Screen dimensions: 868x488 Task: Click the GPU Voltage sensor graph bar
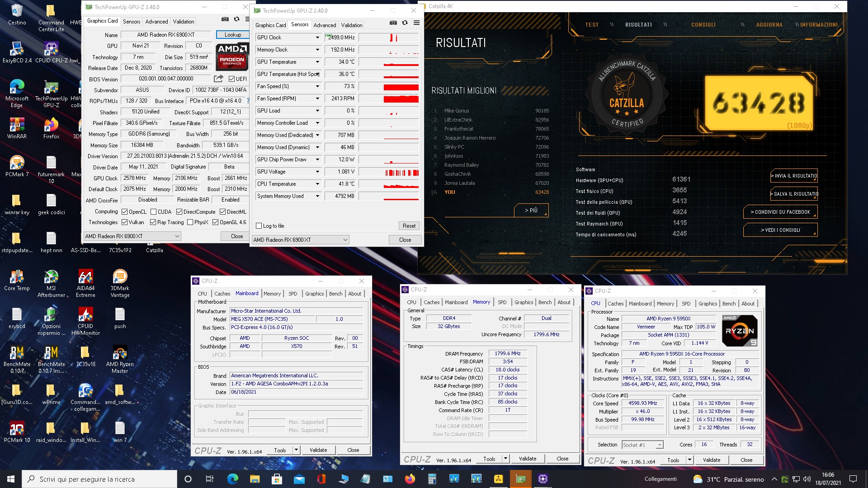click(x=389, y=172)
